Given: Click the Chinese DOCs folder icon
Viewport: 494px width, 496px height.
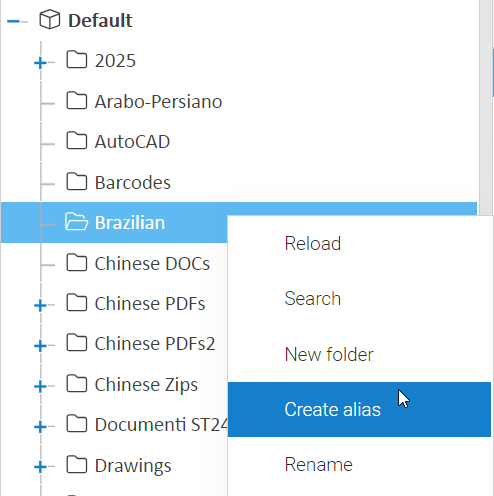Looking at the screenshot, I should (77, 263).
